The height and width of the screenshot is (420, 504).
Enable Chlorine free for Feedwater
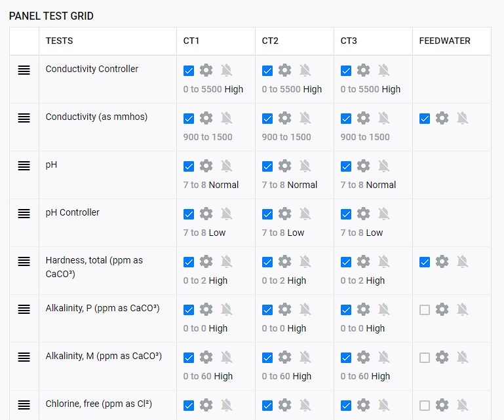pyautogui.click(x=425, y=406)
